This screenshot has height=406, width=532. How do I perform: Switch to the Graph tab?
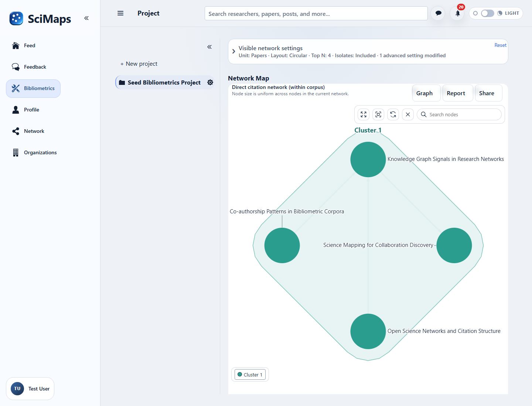426,93
